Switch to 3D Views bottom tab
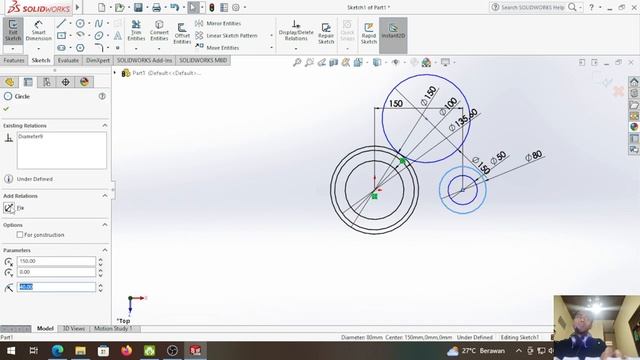Image resolution: width=640 pixels, height=360 pixels. (73, 329)
